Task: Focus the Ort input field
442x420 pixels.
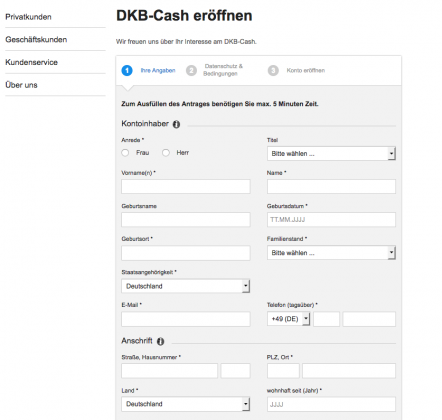Action: coord(349,371)
